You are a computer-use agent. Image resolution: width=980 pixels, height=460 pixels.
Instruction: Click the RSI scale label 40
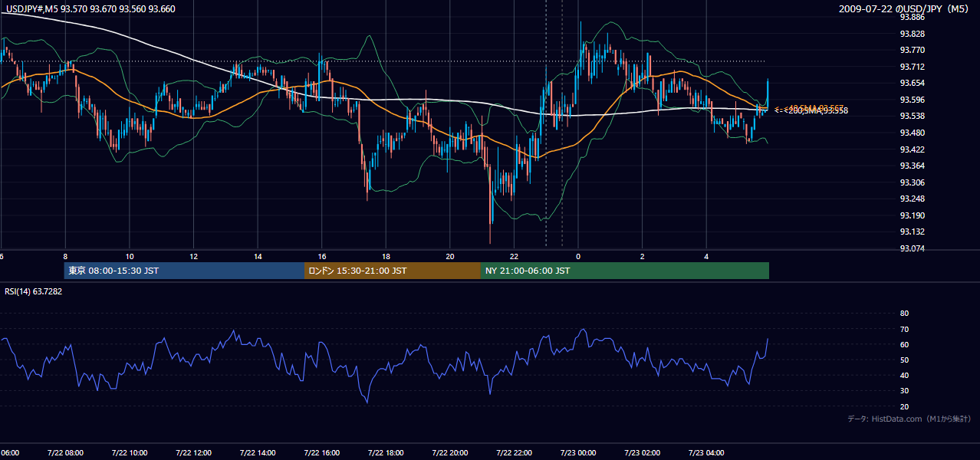click(x=904, y=376)
